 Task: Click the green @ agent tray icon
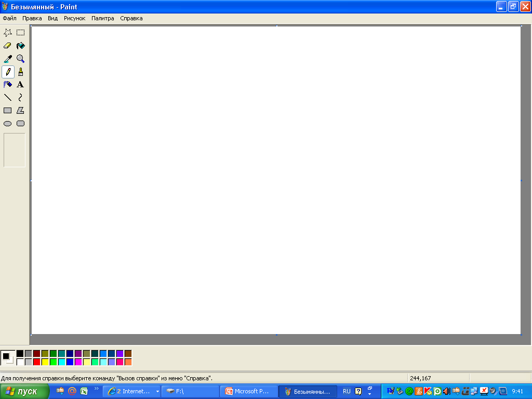point(409,391)
